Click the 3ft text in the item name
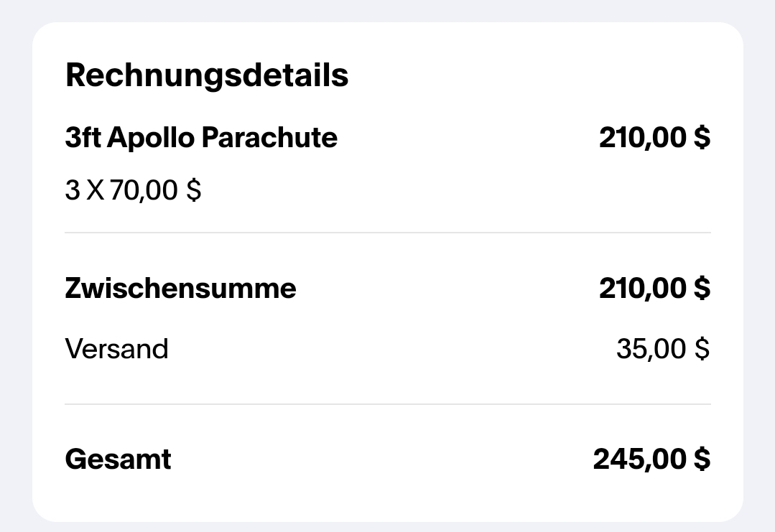The width and height of the screenshot is (775, 532). coord(83,137)
